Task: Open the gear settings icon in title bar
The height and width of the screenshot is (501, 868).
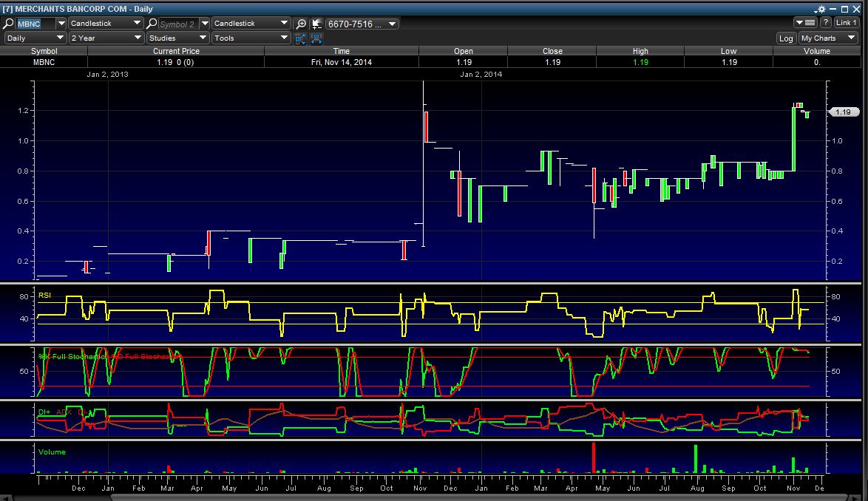Action: (819, 10)
